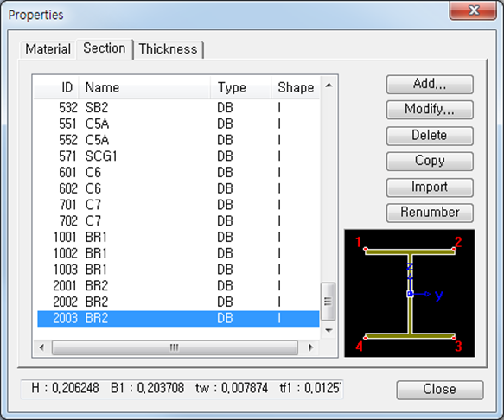Click the Renumber button

[x=430, y=213]
